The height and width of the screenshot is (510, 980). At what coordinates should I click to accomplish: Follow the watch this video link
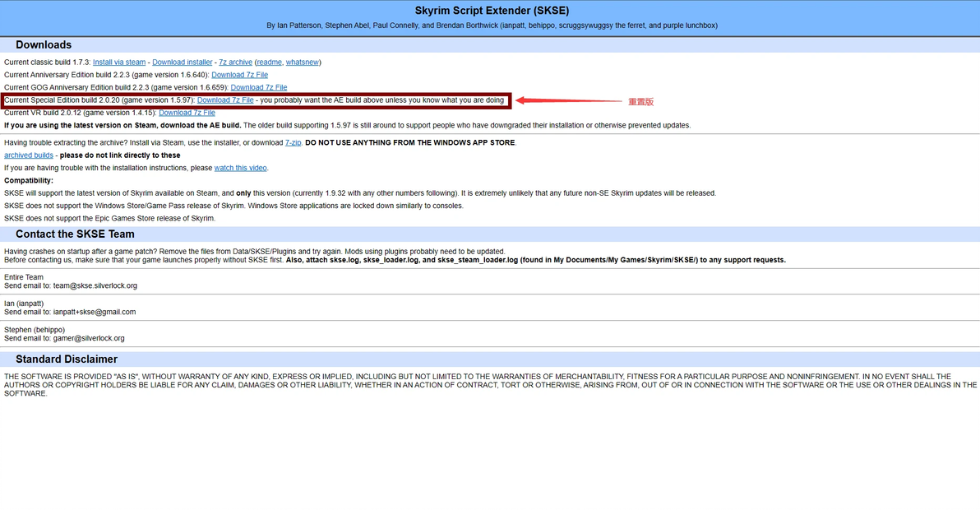point(241,168)
